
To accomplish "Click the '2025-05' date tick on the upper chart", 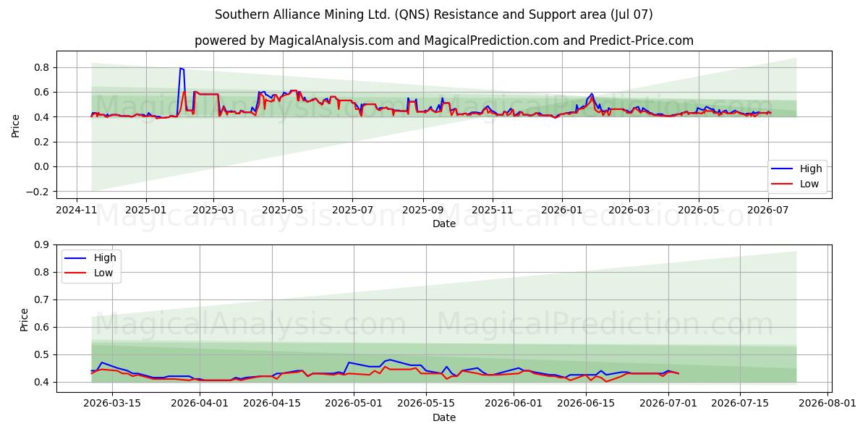I will [x=282, y=210].
